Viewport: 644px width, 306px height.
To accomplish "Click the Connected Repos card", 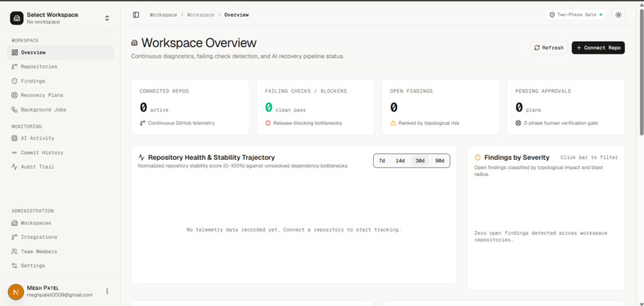I will tap(190, 107).
